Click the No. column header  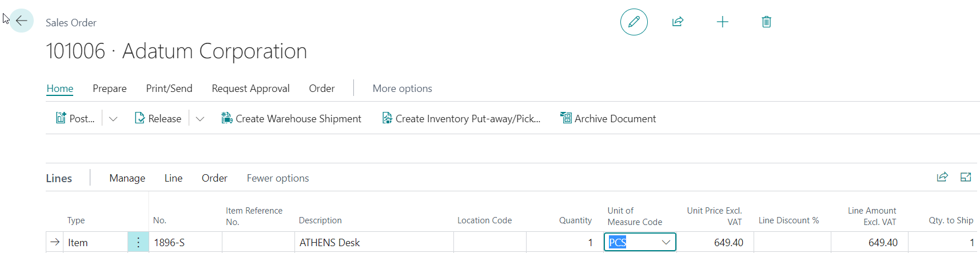(x=160, y=220)
